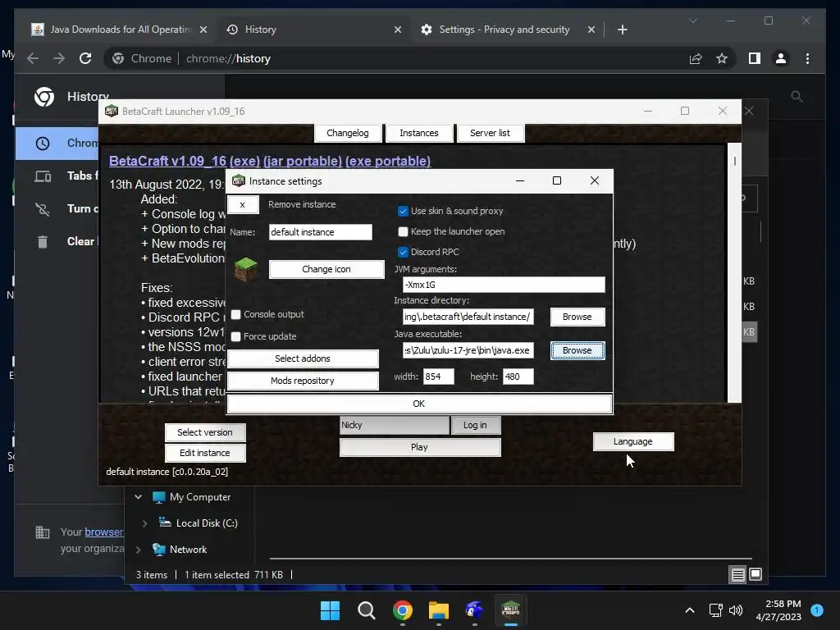
Task: Browse for Java executable
Action: pyautogui.click(x=577, y=350)
